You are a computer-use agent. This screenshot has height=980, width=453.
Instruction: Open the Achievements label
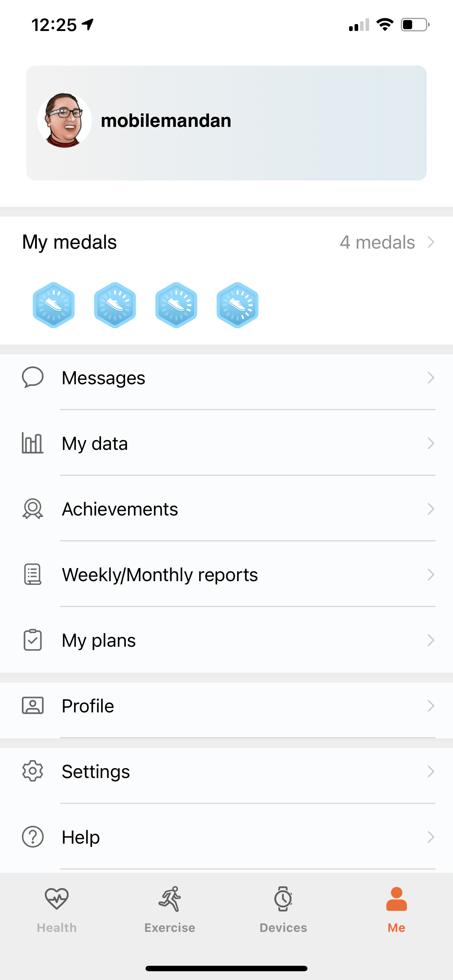pyautogui.click(x=120, y=509)
